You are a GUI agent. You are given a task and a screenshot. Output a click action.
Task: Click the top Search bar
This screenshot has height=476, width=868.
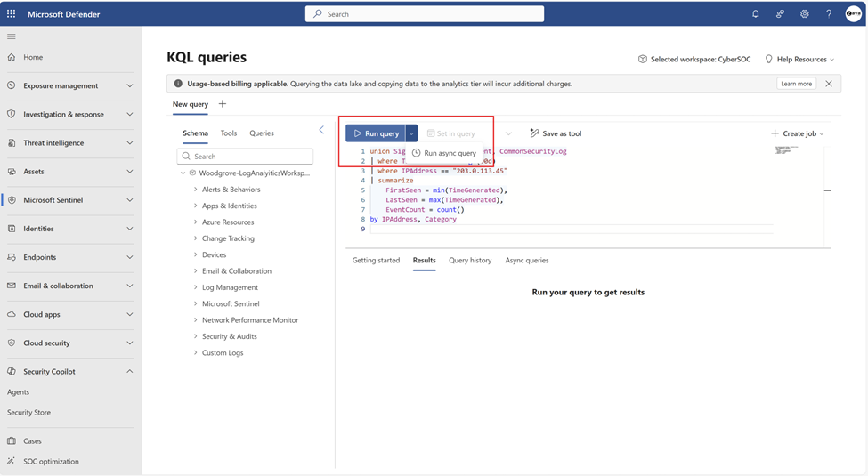[x=425, y=14]
